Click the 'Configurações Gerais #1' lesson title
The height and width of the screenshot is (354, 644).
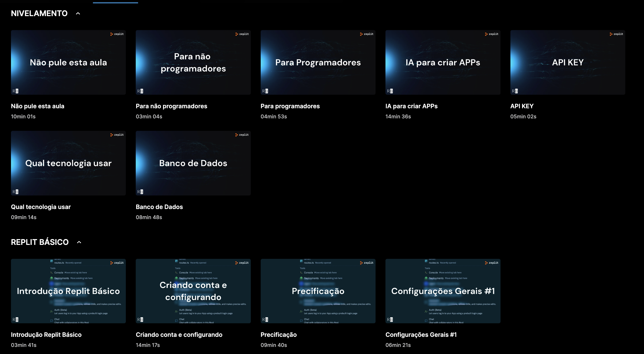click(x=421, y=335)
